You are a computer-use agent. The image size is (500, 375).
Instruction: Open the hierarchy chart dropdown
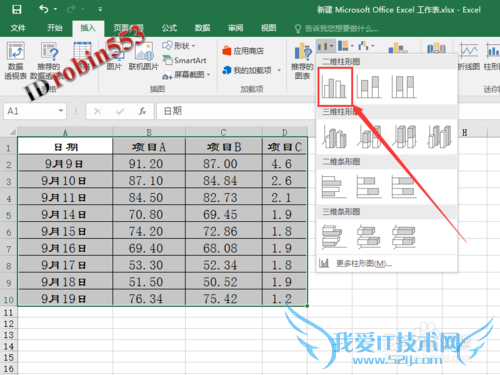click(345, 46)
